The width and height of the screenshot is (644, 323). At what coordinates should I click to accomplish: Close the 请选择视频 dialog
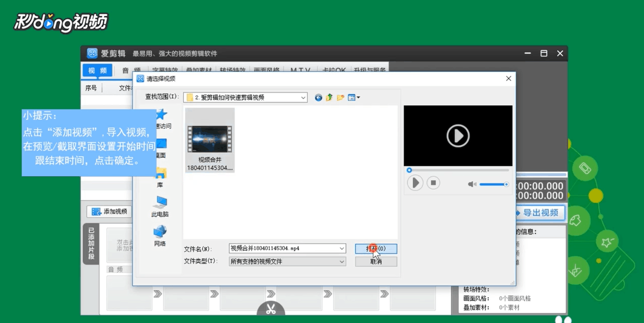(x=508, y=79)
